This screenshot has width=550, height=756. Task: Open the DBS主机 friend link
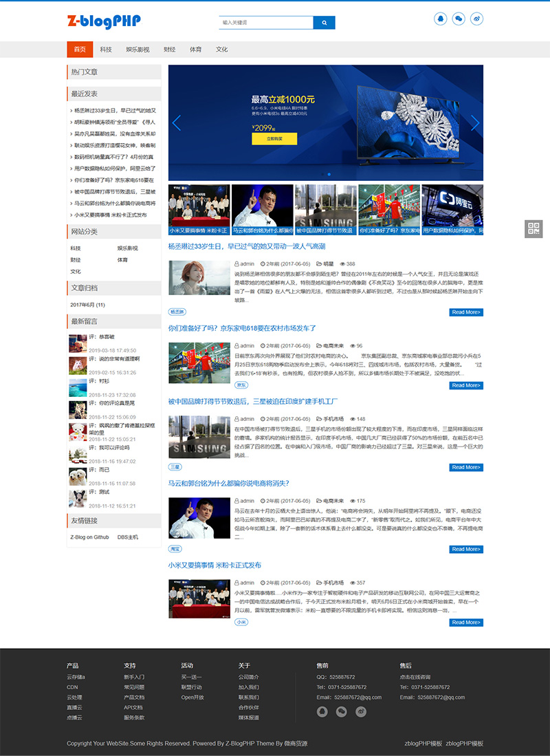pyautogui.click(x=128, y=537)
